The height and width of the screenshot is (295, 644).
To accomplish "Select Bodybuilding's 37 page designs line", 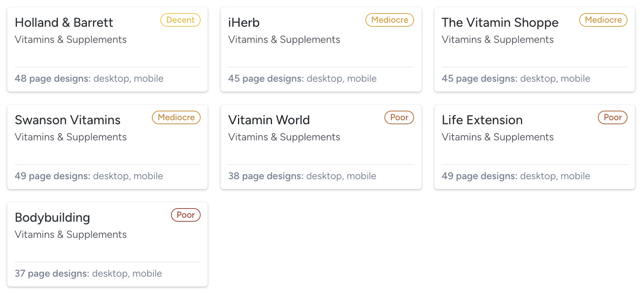I will click(88, 274).
